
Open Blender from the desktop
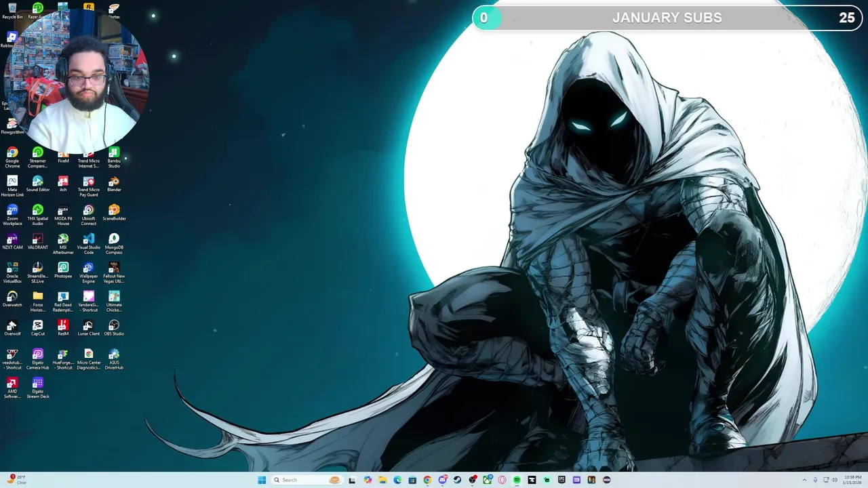click(x=114, y=184)
